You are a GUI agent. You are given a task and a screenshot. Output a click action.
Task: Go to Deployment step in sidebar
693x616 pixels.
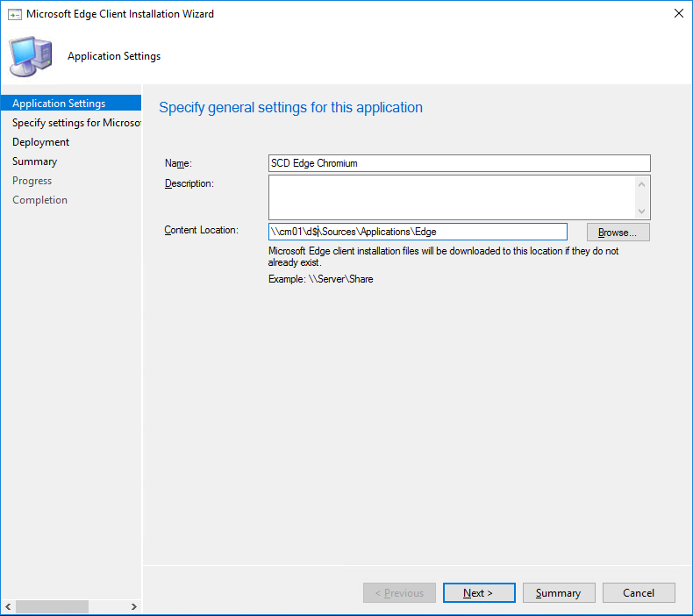[40, 142]
